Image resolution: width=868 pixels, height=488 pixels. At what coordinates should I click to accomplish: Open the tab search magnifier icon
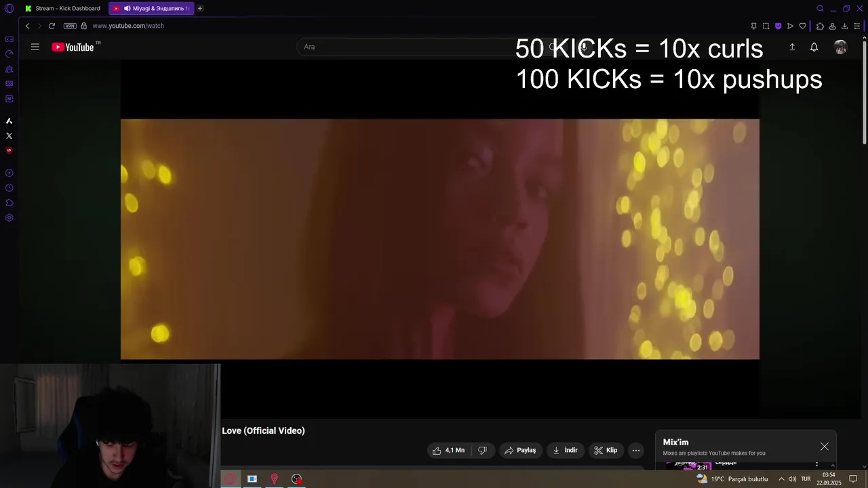[x=820, y=9]
